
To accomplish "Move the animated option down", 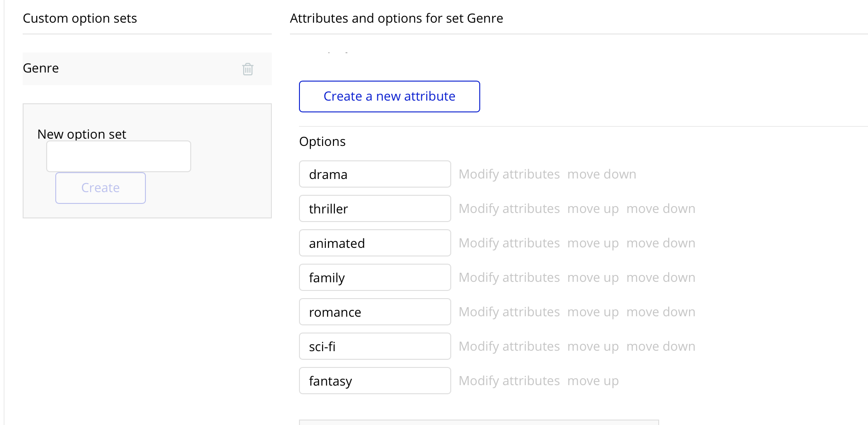I will tap(661, 243).
